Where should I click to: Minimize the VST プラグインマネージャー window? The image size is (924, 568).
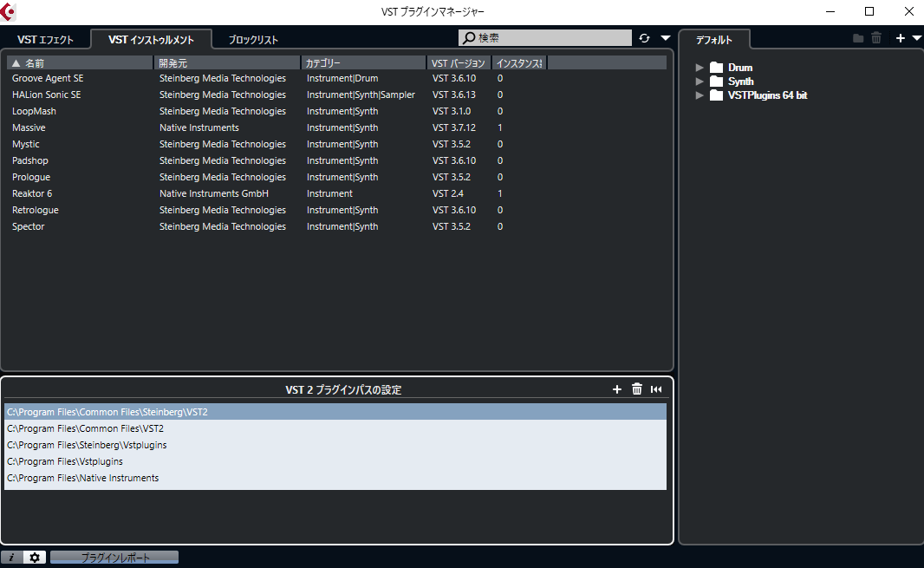830,12
